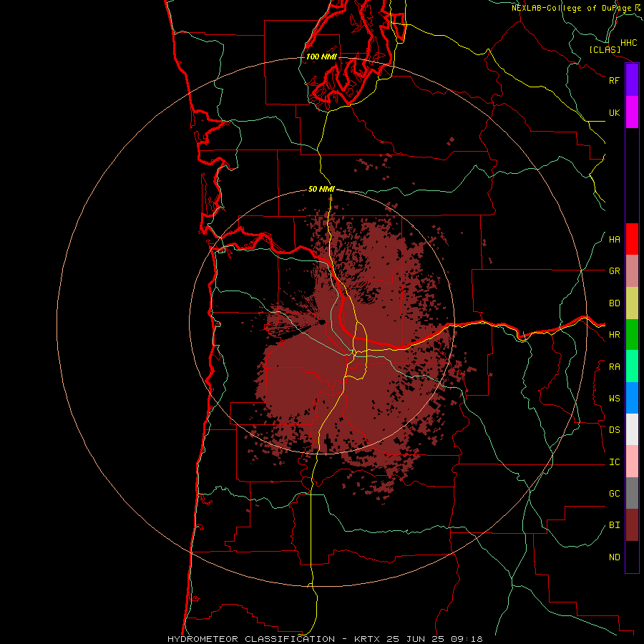644x644 pixels.
Task: Click the 'BI' legend label
Action: (615, 525)
